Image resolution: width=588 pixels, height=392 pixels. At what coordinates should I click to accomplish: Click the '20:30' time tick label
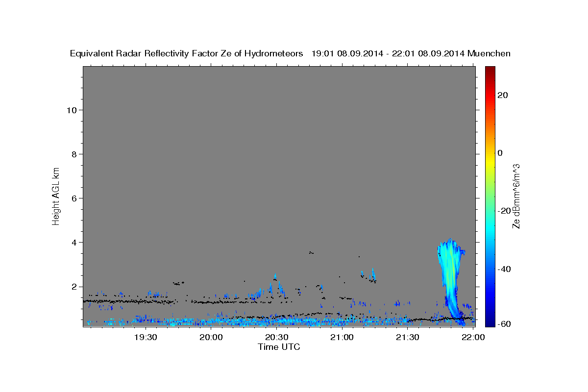coord(277,337)
